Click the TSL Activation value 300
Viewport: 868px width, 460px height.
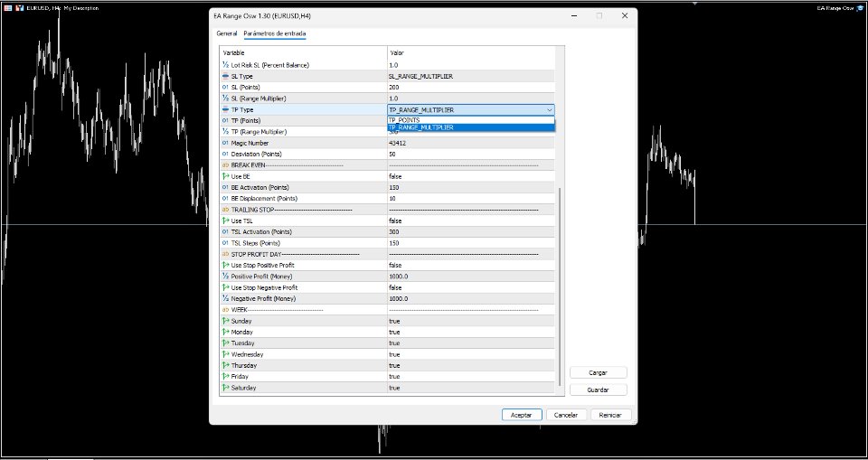click(393, 232)
